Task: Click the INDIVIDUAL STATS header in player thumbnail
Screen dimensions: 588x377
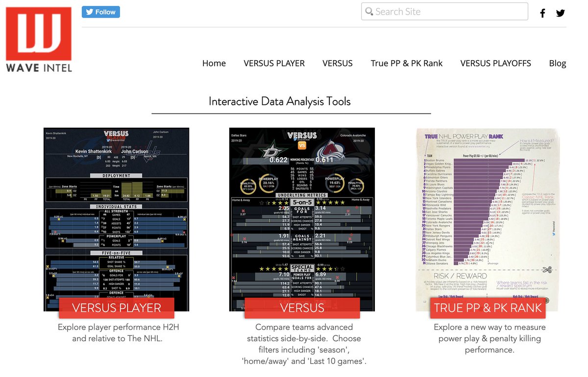Action: pyautogui.click(x=117, y=207)
